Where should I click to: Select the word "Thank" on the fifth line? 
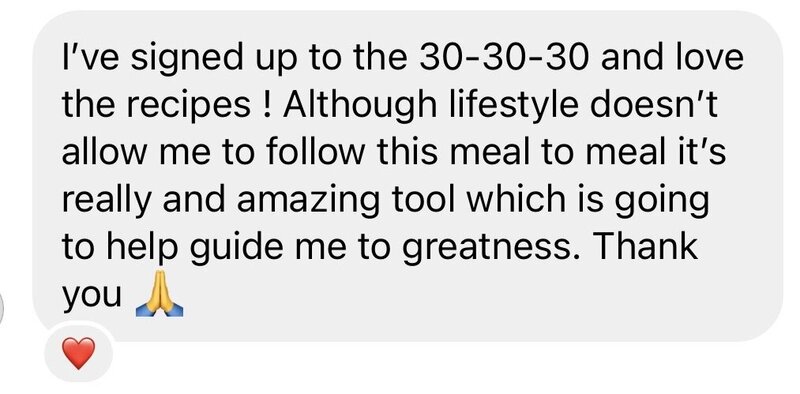(x=643, y=245)
